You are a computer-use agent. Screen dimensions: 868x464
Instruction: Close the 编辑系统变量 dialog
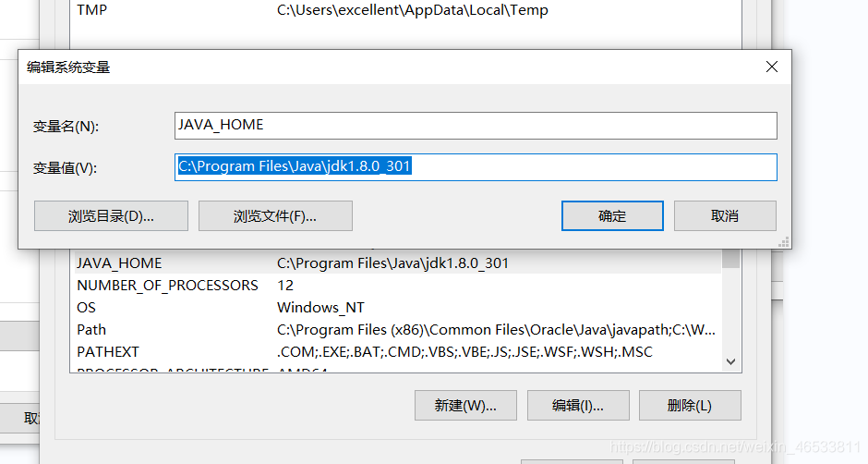(772, 67)
